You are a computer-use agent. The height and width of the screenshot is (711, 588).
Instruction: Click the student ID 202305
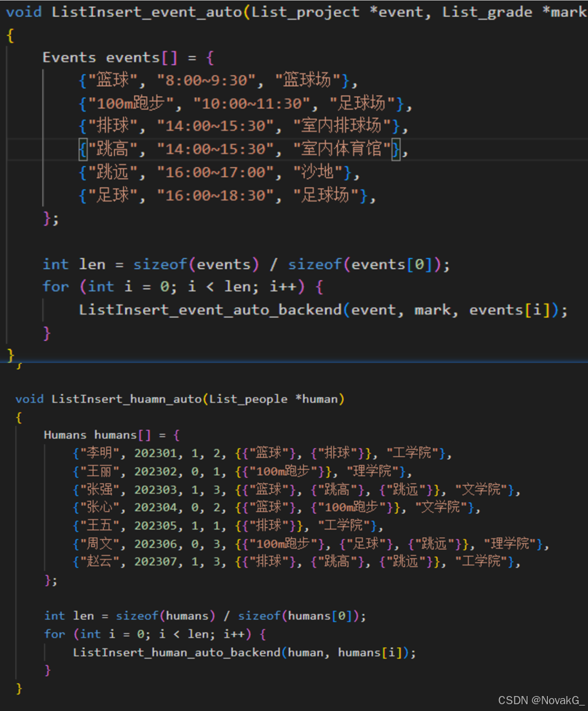point(156,525)
